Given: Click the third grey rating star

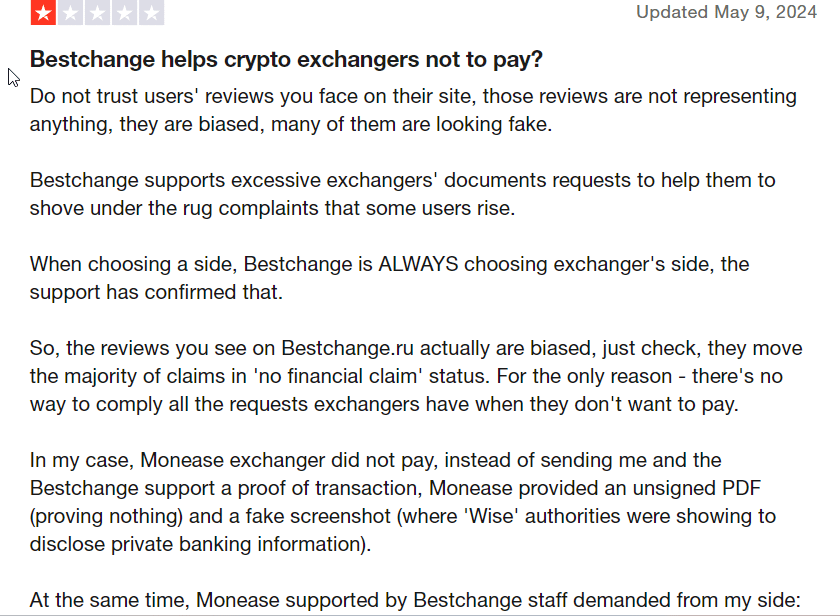Looking at the screenshot, I should (x=98, y=12).
